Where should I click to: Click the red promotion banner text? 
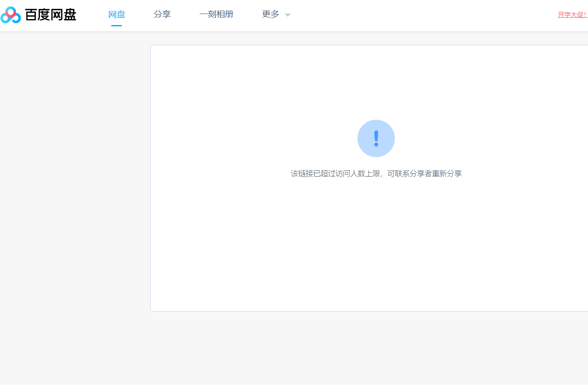[x=572, y=14]
